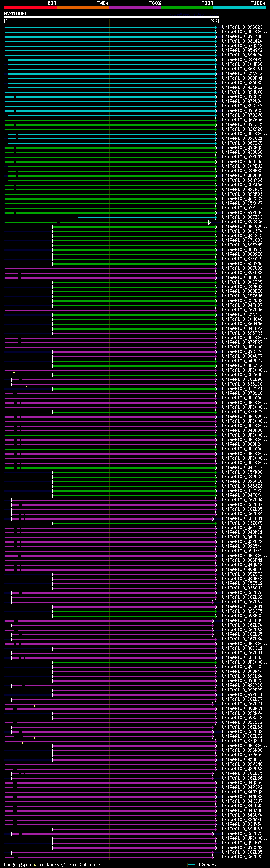Screen dimensions: 270x868
Task: Open the UniRef100_A9PEF1 entry
Action: 242,695
